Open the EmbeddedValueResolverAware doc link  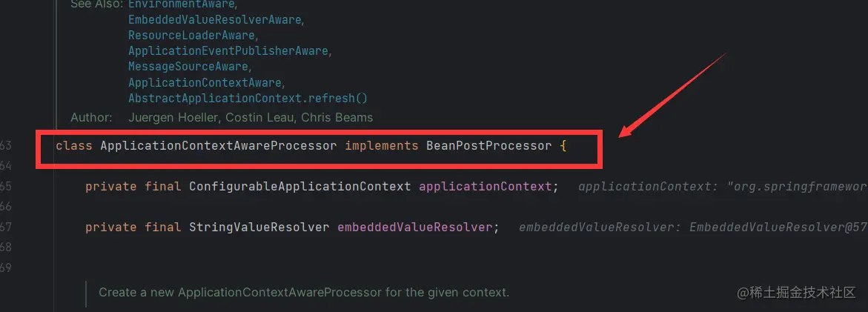pos(215,19)
